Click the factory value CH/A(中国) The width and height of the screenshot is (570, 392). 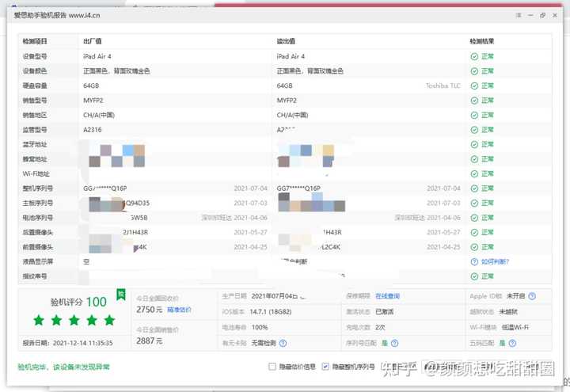click(x=99, y=116)
